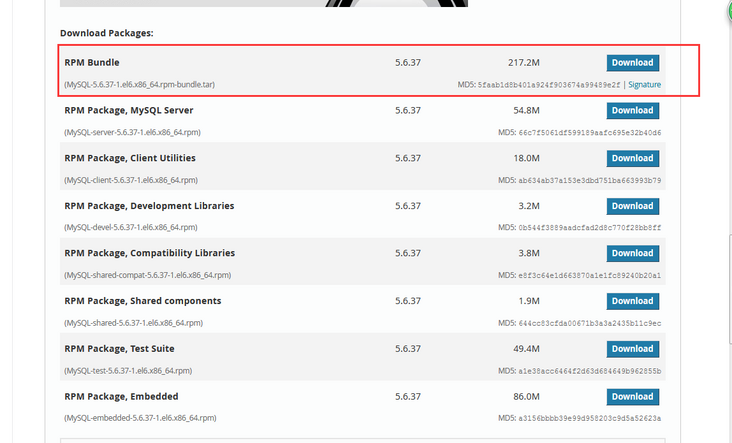Click the green circle icon at top right

[x=728, y=12]
